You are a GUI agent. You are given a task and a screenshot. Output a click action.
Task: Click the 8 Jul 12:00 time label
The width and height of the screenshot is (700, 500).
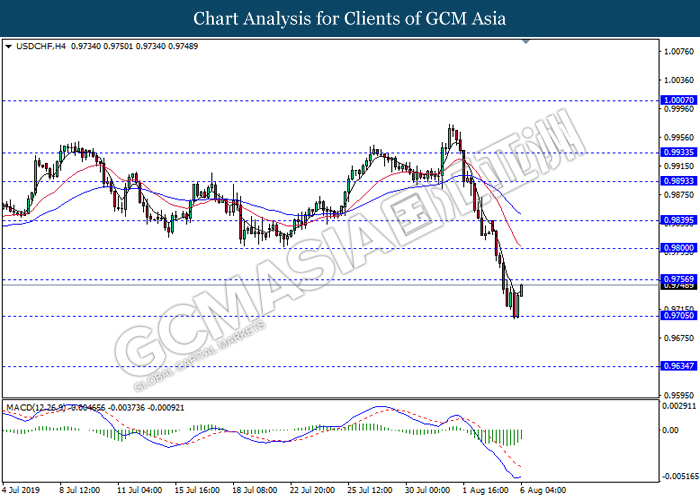(x=79, y=490)
